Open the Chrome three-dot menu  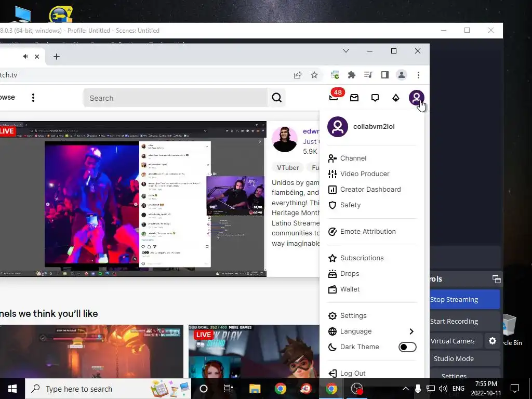(418, 75)
